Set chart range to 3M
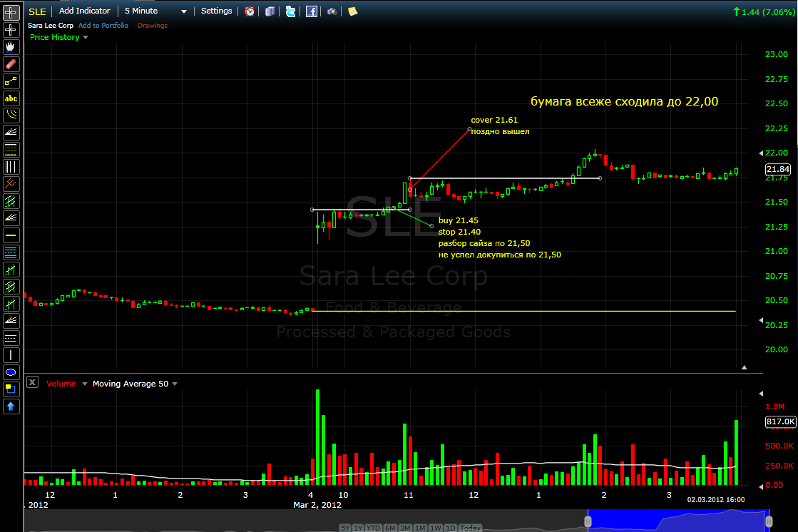The image size is (798, 532). (x=405, y=528)
